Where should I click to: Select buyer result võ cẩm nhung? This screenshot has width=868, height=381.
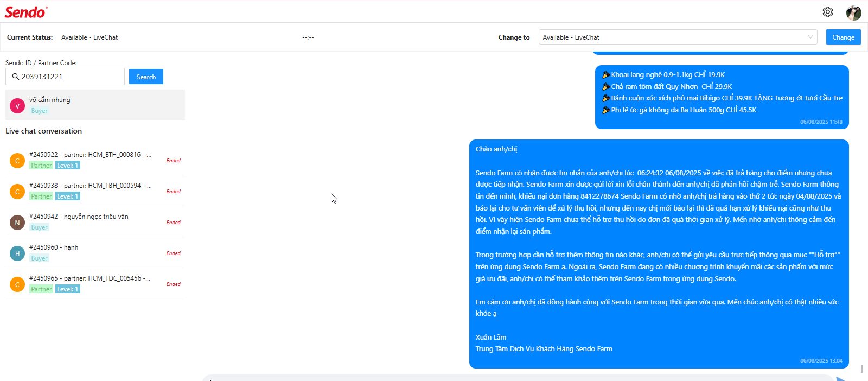point(95,105)
